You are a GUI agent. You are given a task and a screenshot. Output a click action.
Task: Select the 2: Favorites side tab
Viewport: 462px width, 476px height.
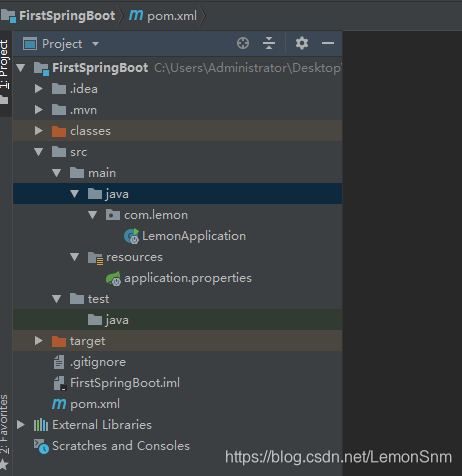tap(4, 424)
